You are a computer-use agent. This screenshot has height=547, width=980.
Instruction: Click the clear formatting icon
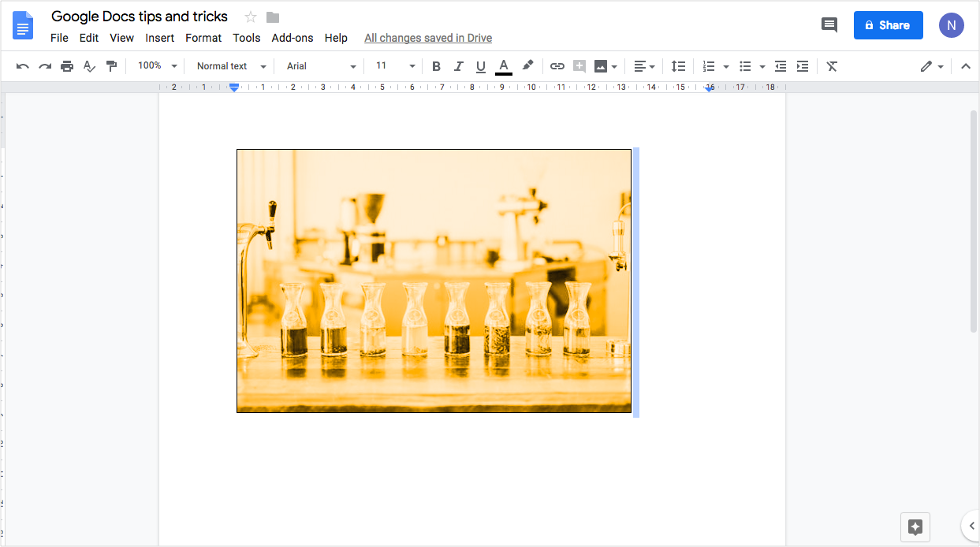[832, 66]
